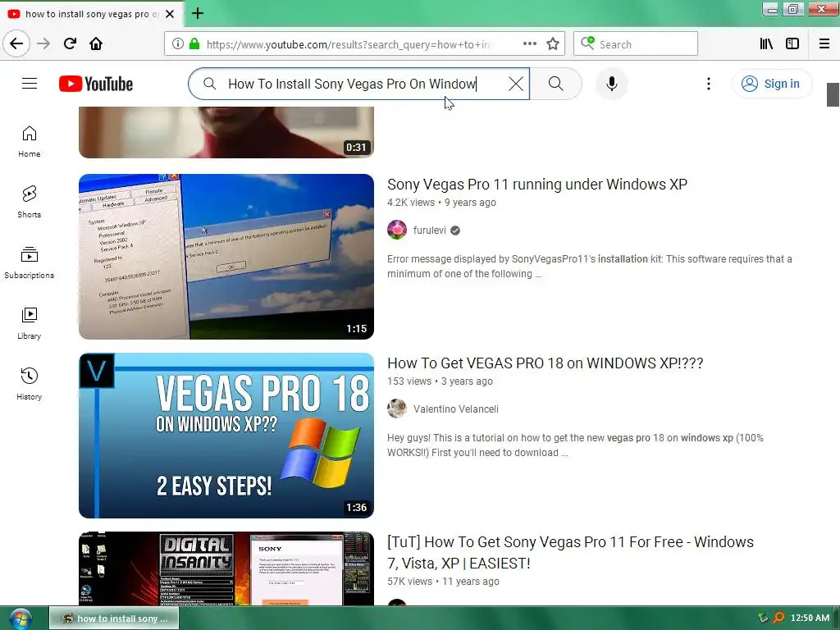Screen dimensions: 840x630
Task: Open Library in YouTube sidebar
Action: 29,323
